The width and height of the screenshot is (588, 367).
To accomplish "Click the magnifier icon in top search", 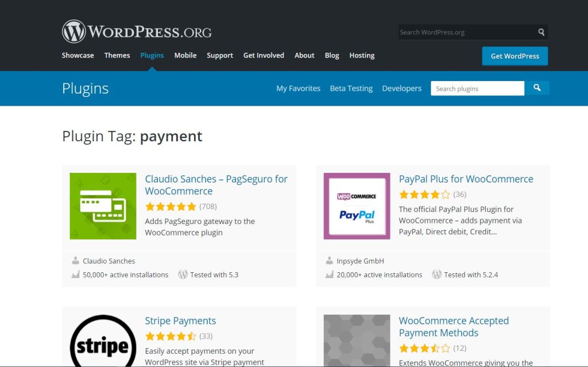I will [541, 32].
